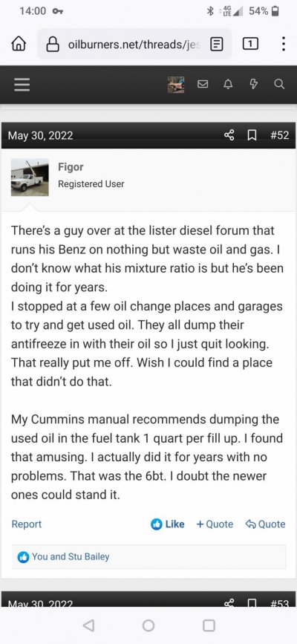Image resolution: width=297 pixels, height=644 pixels.
Task: Bookmark post #52
Action: point(253,135)
